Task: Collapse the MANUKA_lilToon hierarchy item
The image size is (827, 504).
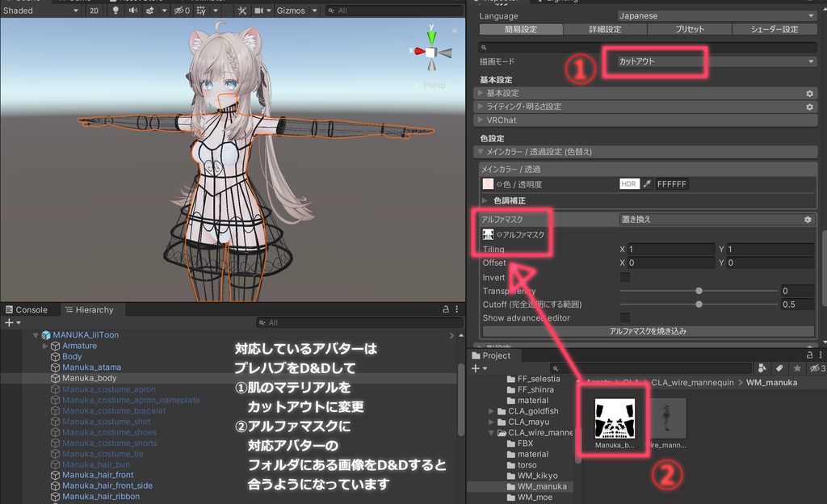Action: coord(35,334)
